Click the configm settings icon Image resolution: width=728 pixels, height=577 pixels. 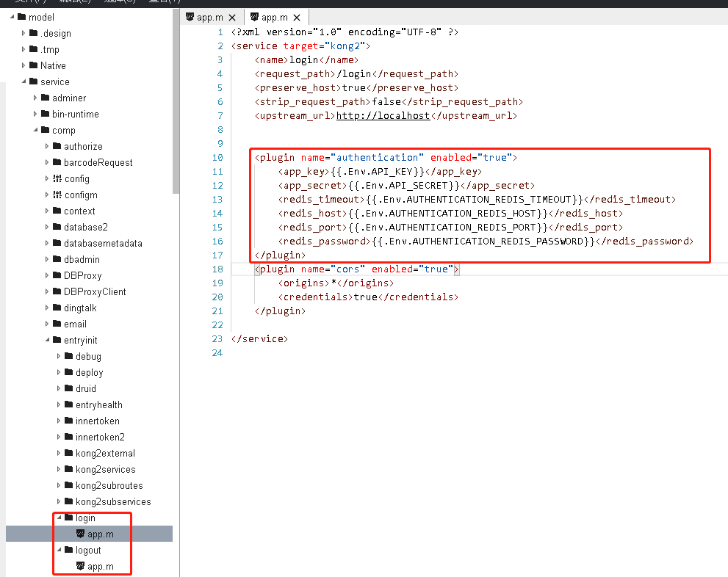(57, 195)
